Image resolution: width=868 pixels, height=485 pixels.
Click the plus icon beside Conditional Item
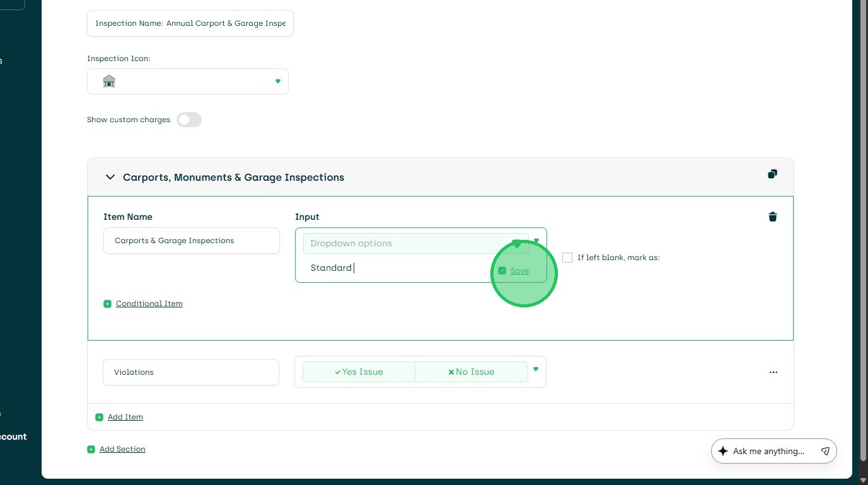pos(107,304)
